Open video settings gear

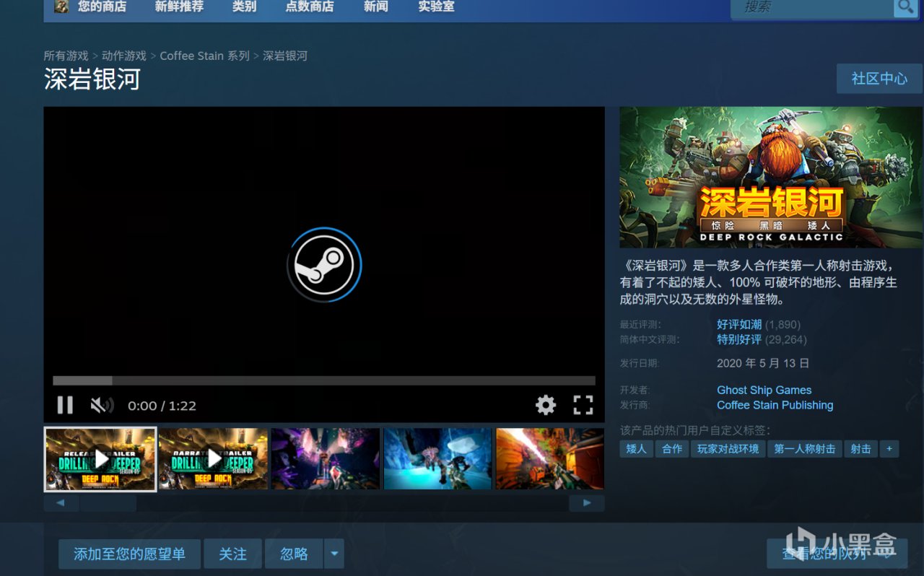(x=546, y=405)
